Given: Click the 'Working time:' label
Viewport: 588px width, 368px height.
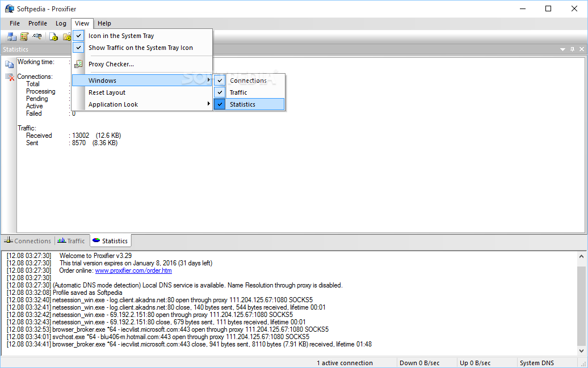Looking at the screenshot, I should [x=36, y=62].
